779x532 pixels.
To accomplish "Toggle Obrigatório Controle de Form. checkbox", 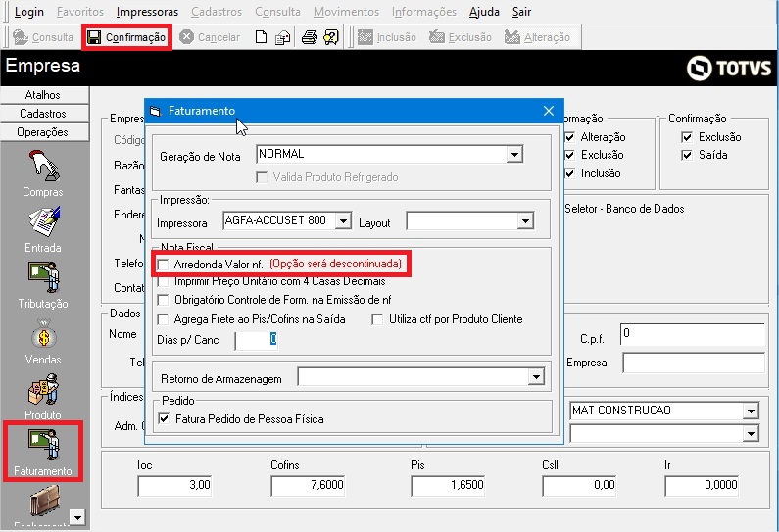I will pyautogui.click(x=163, y=300).
